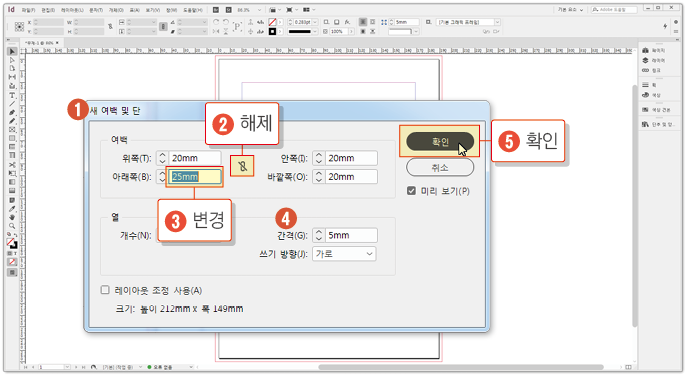Image resolution: width=685 pixels, height=375 pixels.
Task: Go to first page arrow in status bar
Action: click(26, 367)
